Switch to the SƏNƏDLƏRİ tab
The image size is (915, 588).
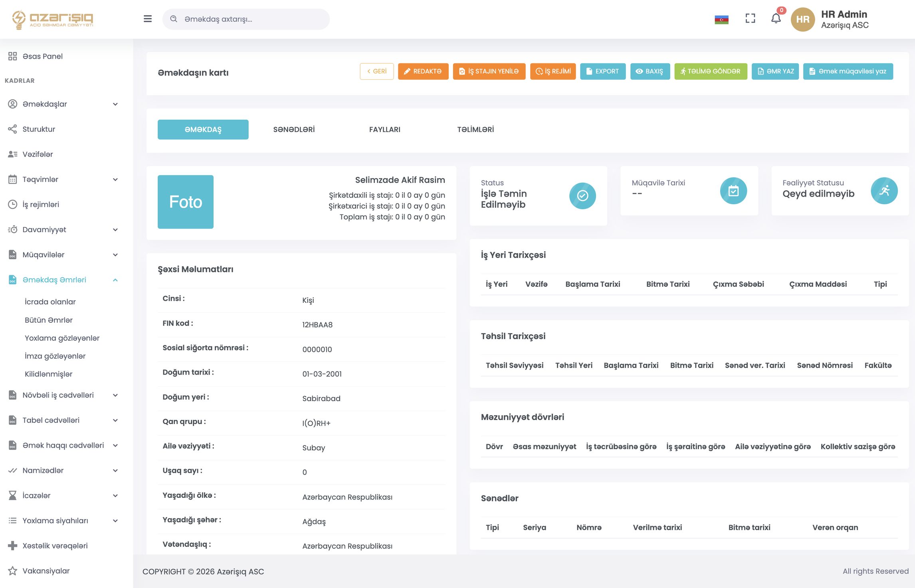(x=294, y=129)
